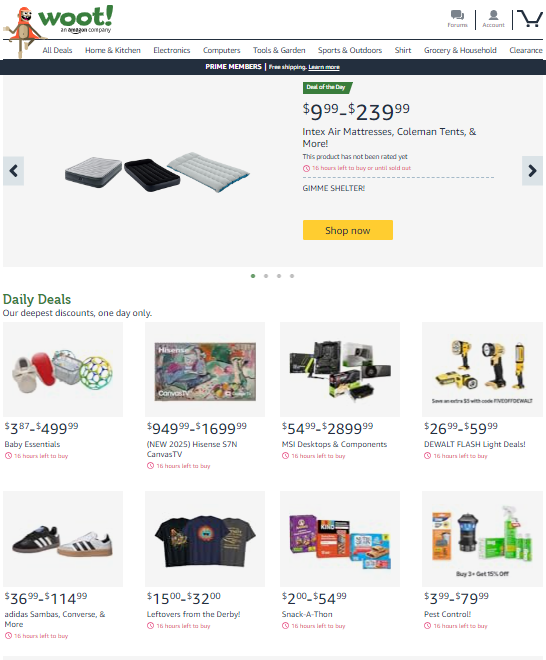Select the fourth carousel dot indicator
This screenshot has height=660, width=546.
tap(292, 276)
